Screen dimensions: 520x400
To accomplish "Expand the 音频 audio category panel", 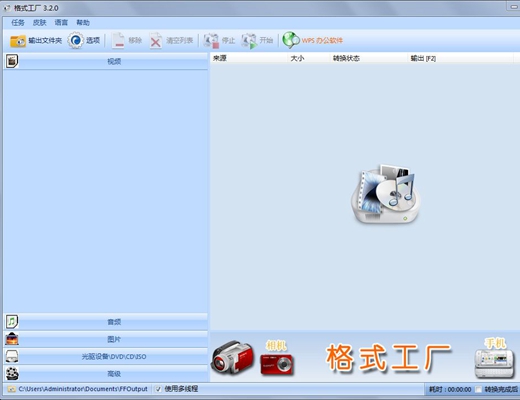I will pos(106,322).
